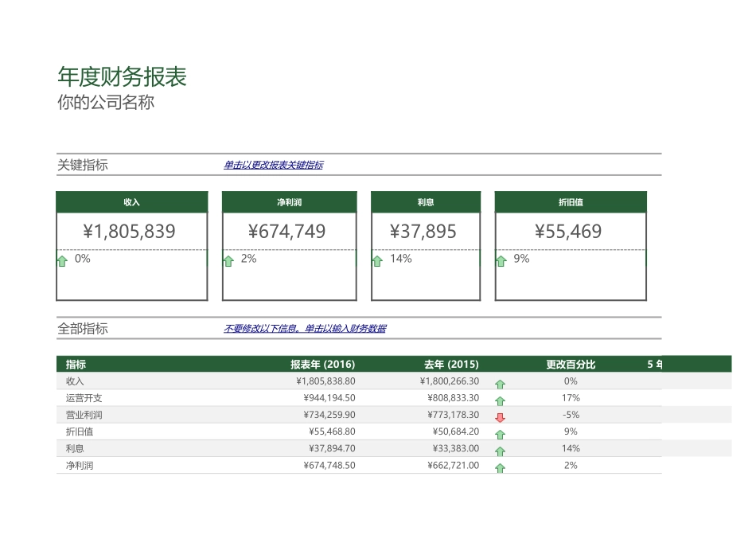Viewport: 756px width, 535px height.
Task: Click the up arrow on the 折旧值 card
Action: point(501,260)
